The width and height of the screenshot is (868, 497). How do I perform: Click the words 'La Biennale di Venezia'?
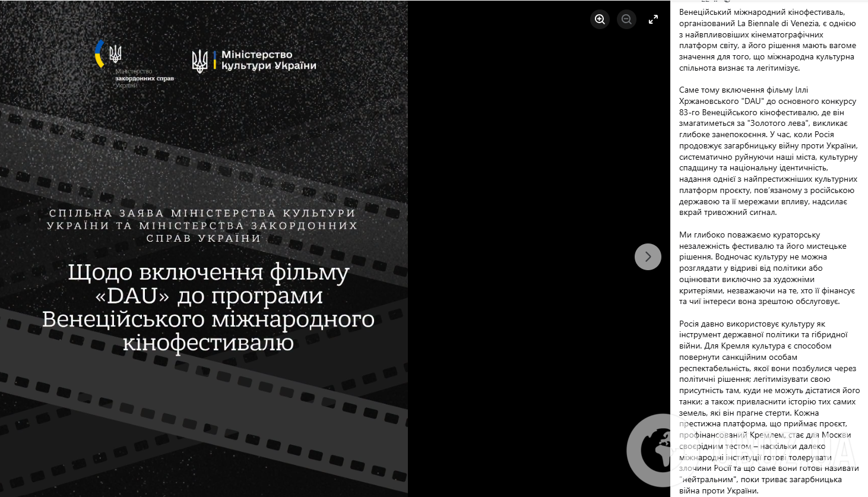click(777, 24)
